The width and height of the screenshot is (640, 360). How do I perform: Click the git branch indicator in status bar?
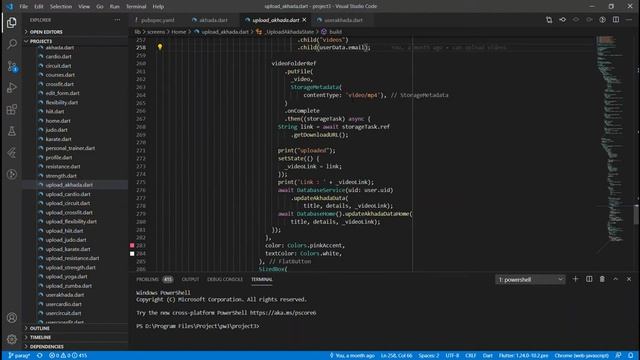(x=19, y=356)
